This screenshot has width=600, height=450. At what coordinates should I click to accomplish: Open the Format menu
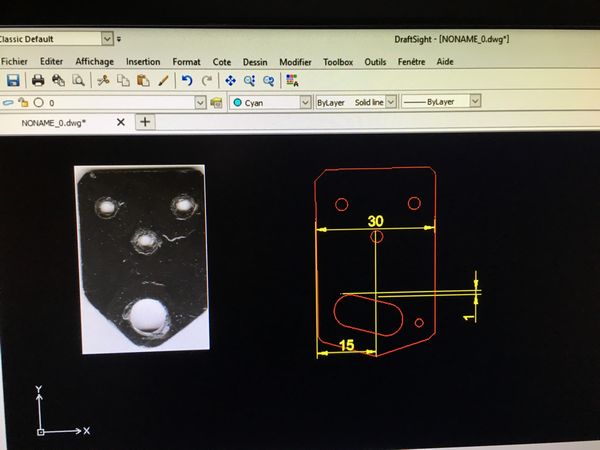(186, 62)
